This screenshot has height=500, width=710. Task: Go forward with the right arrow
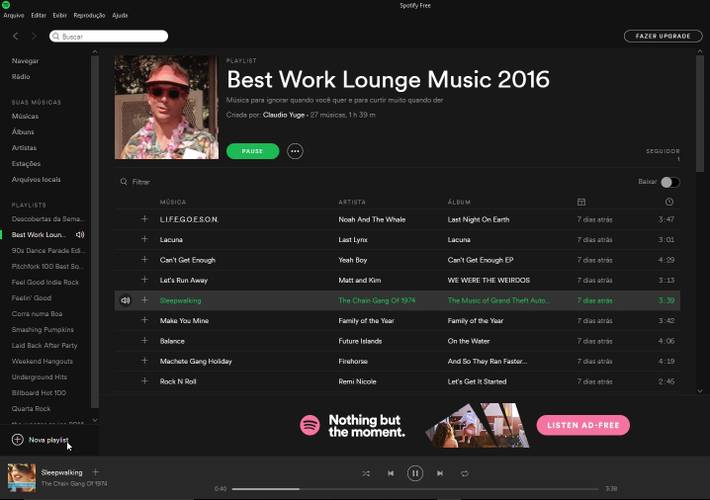34,36
